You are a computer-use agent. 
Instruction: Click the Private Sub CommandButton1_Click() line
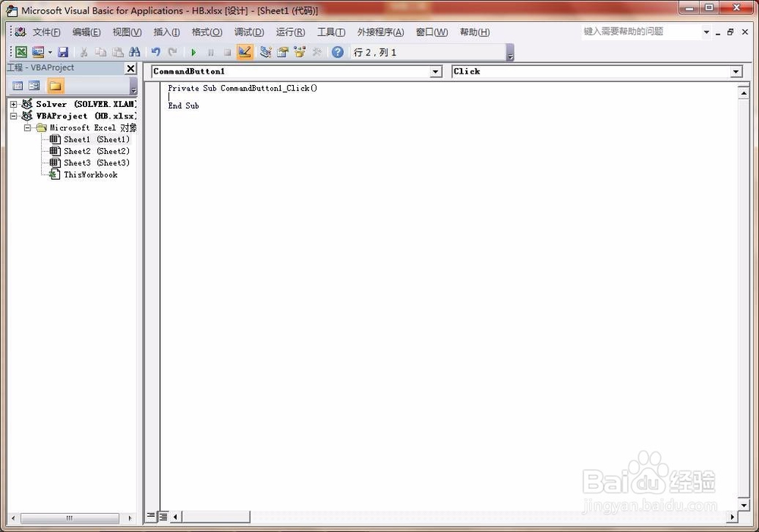pyautogui.click(x=243, y=88)
